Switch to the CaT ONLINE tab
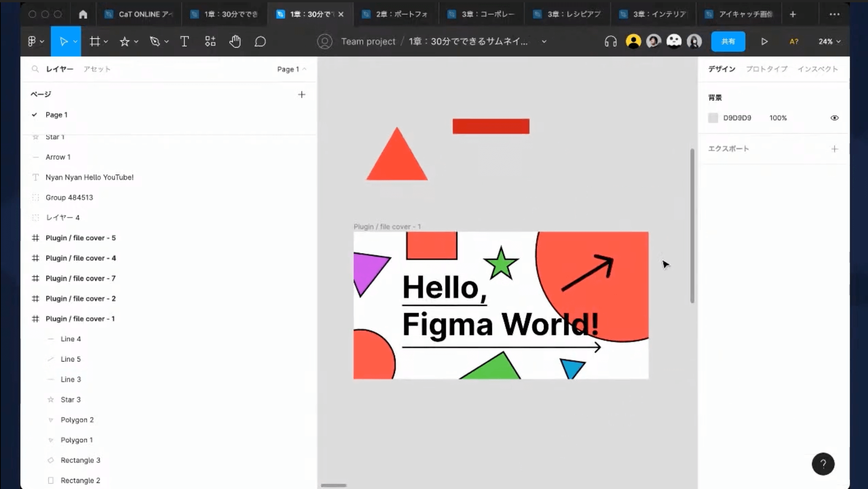 (x=139, y=14)
